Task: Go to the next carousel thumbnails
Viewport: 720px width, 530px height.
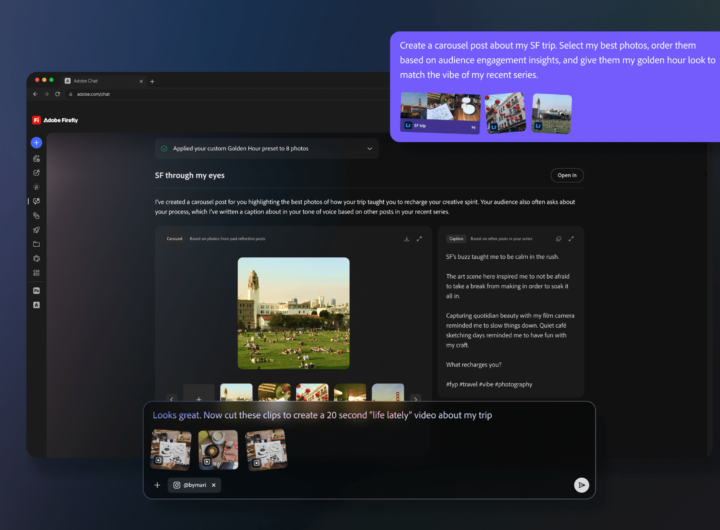Action: [x=416, y=398]
